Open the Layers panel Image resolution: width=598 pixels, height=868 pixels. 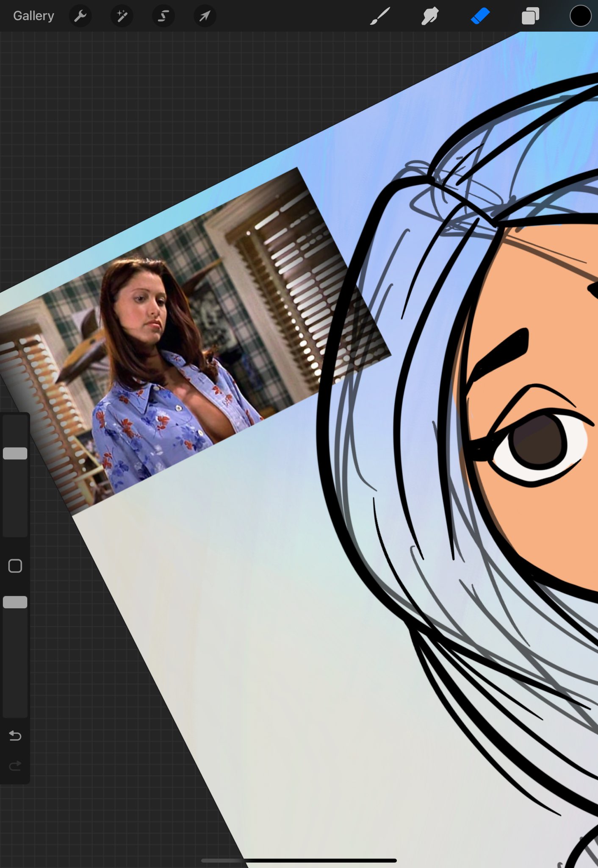pyautogui.click(x=530, y=16)
